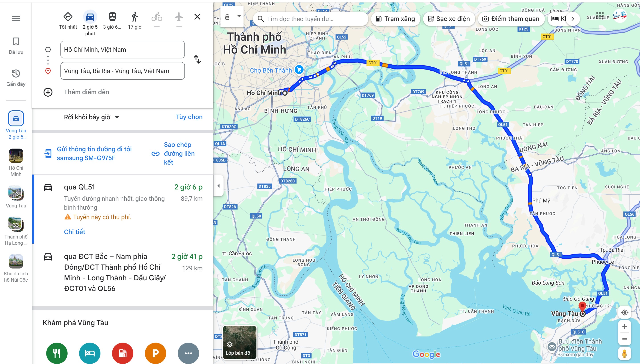This screenshot has height=364, width=640.
Task: Open the hamburger main menu
Action: pos(16,18)
